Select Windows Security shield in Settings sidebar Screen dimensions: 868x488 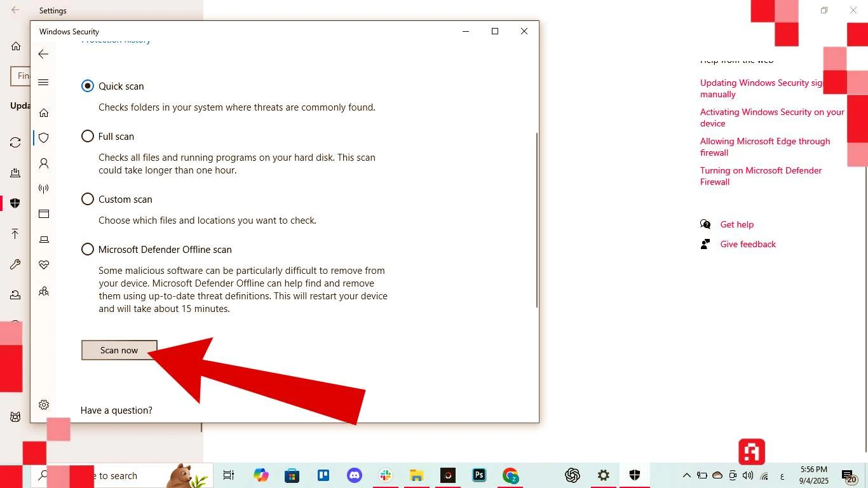coord(15,203)
